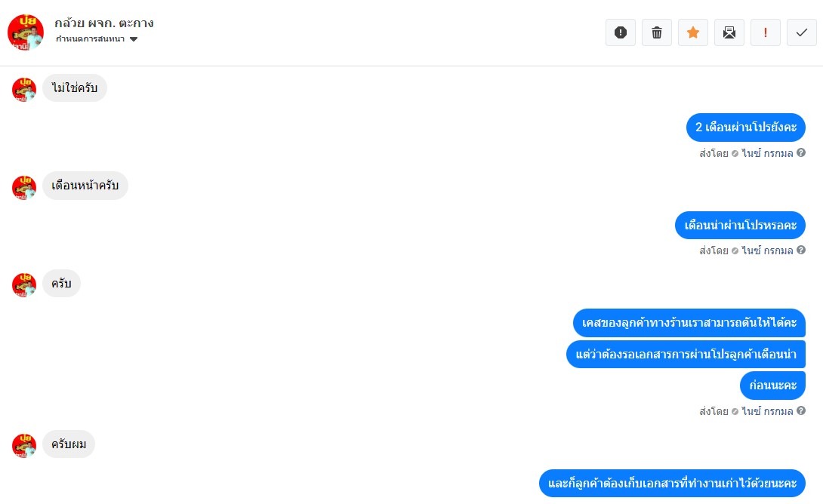This screenshot has width=823, height=504.
Task: Toggle the orange star follow-up icon
Action: [x=693, y=32]
